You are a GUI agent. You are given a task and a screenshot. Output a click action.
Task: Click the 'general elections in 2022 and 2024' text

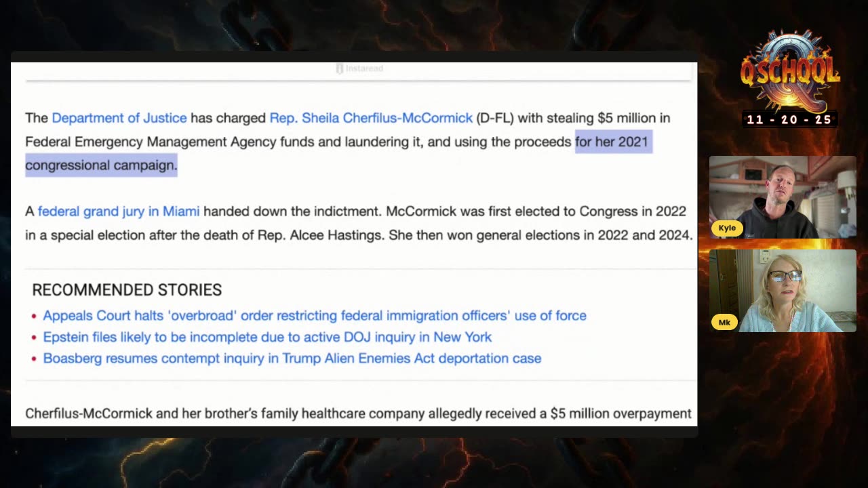point(584,235)
